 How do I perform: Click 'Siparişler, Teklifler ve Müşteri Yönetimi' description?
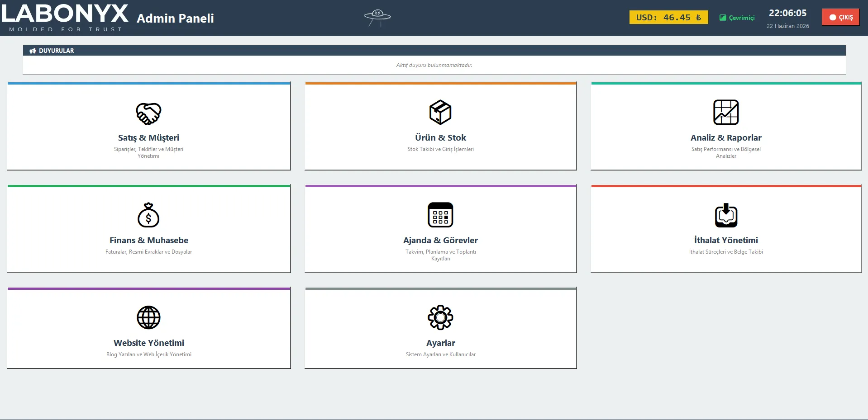148,152
